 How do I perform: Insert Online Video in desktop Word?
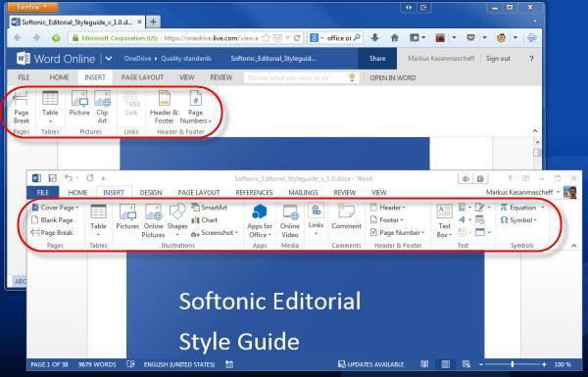(x=290, y=221)
